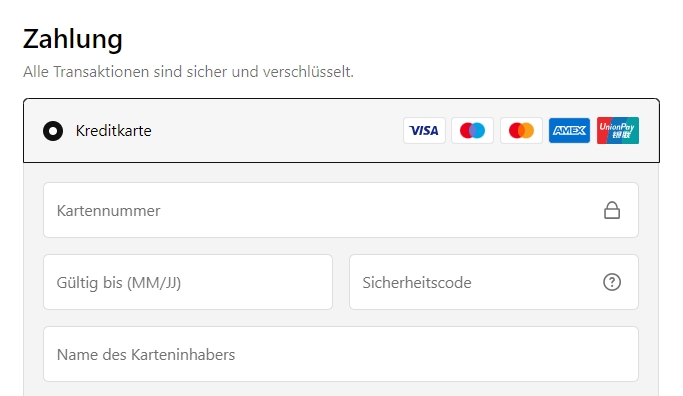Click the Kreditkarte label text
The height and width of the screenshot is (396, 683).
113,131
